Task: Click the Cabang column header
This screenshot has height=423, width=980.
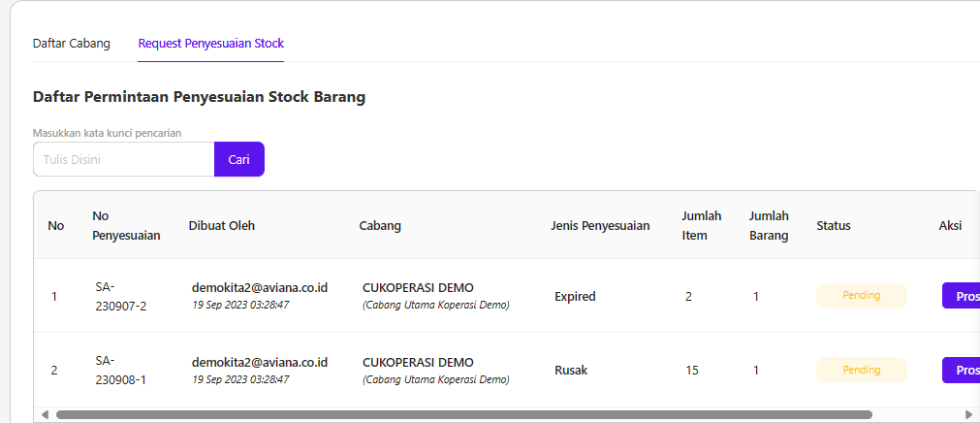Action: 380,226
